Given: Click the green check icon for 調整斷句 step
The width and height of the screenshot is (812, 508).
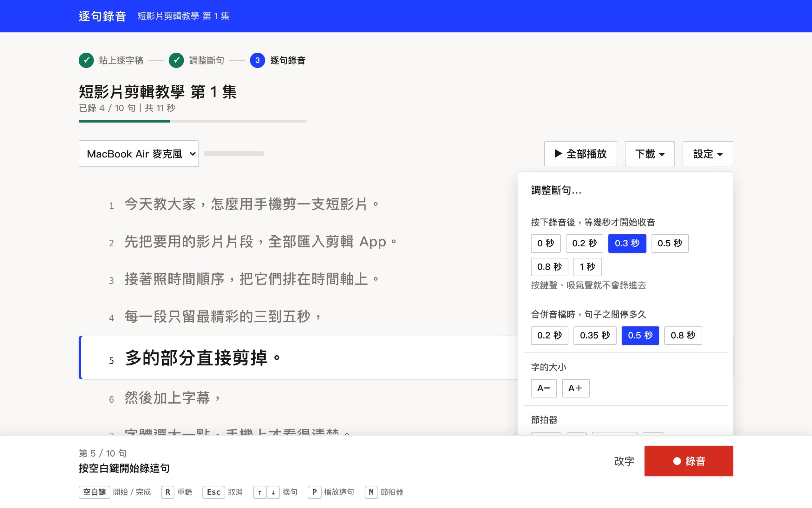Looking at the screenshot, I should click(x=176, y=60).
